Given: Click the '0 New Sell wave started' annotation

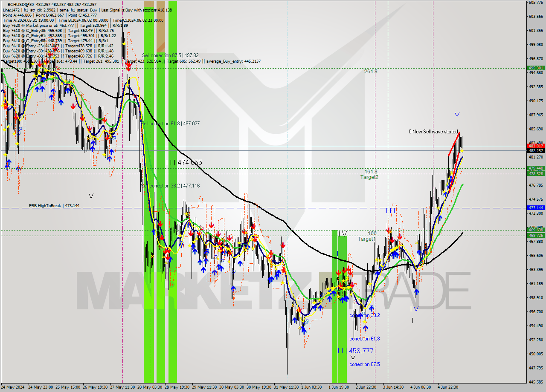Looking at the screenshot, I should [433, 132].
